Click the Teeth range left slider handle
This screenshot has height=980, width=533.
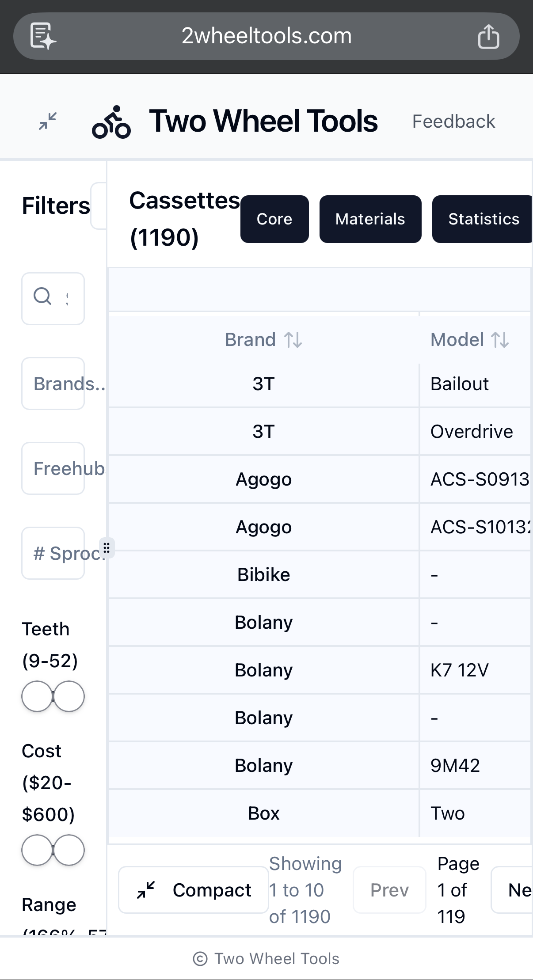click(x=37, y=696)
